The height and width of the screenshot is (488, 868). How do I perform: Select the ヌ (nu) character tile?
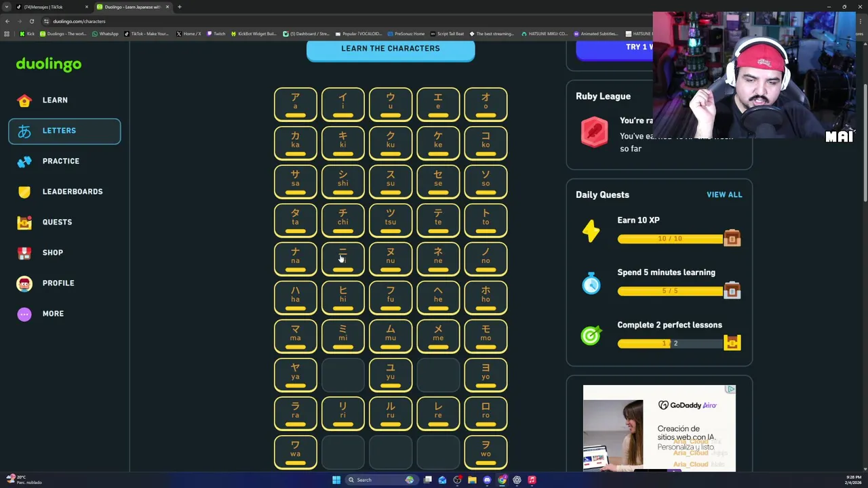[391, 259]
